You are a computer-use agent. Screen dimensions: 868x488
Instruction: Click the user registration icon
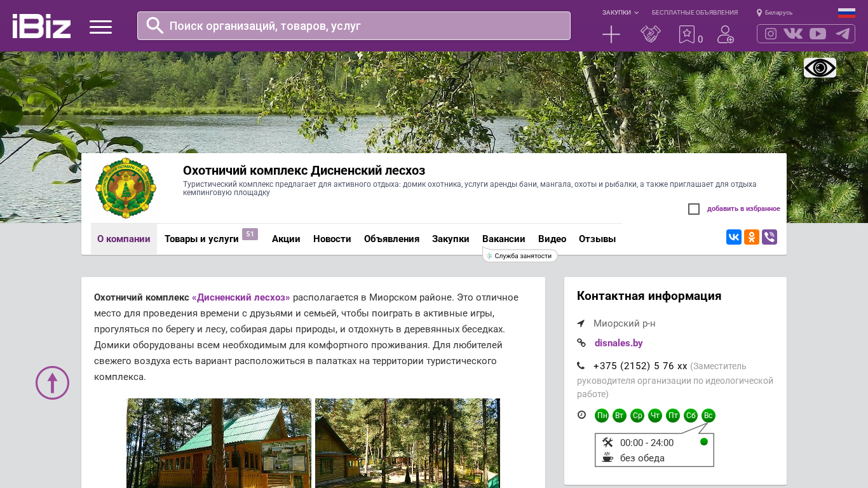click(x=725, y=34)
